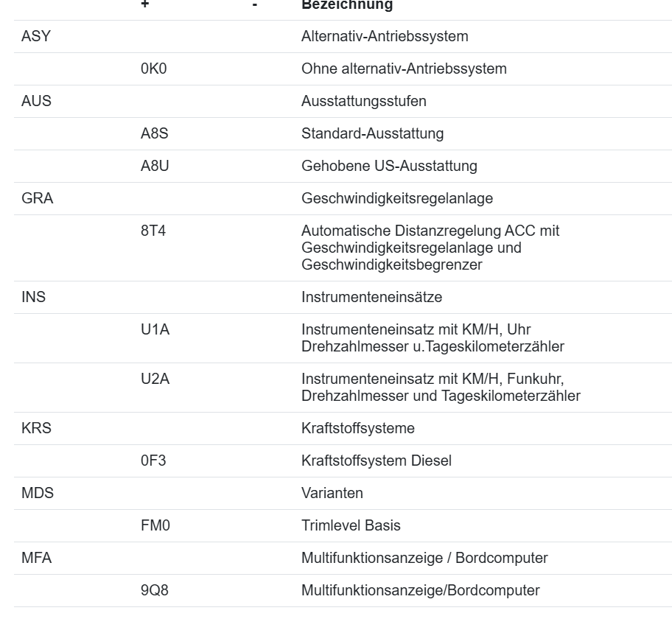Click the U2A Funkuhr code
The image size is (672, 630).
click(x=155, y=379)
